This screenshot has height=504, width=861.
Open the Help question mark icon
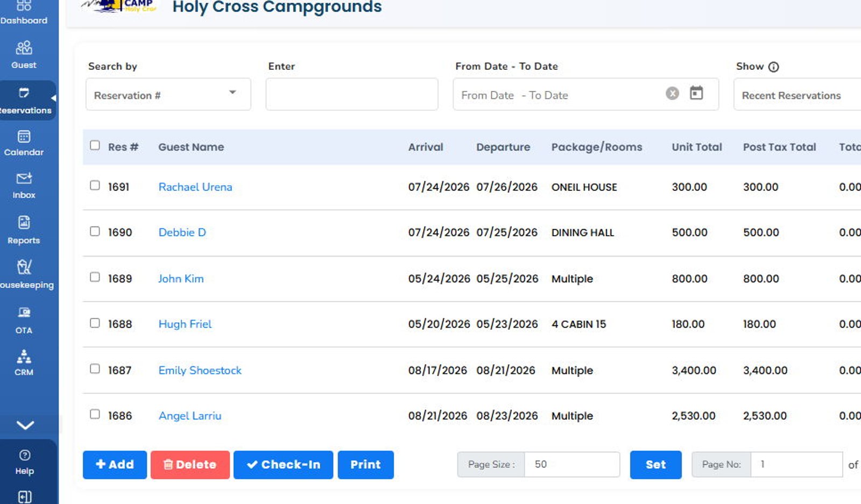click(24, 456)
